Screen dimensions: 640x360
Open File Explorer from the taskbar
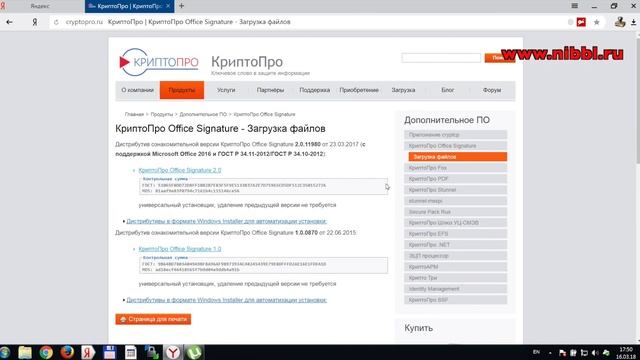(24, 353)
